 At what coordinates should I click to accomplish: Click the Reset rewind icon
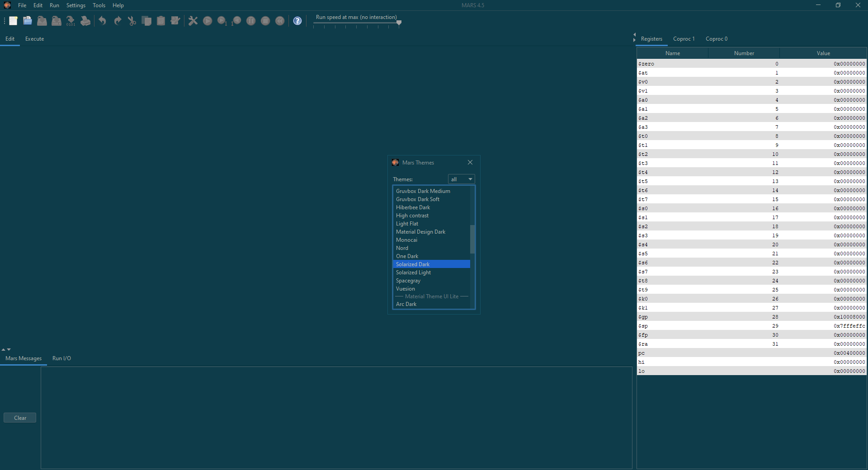(280, 21)
